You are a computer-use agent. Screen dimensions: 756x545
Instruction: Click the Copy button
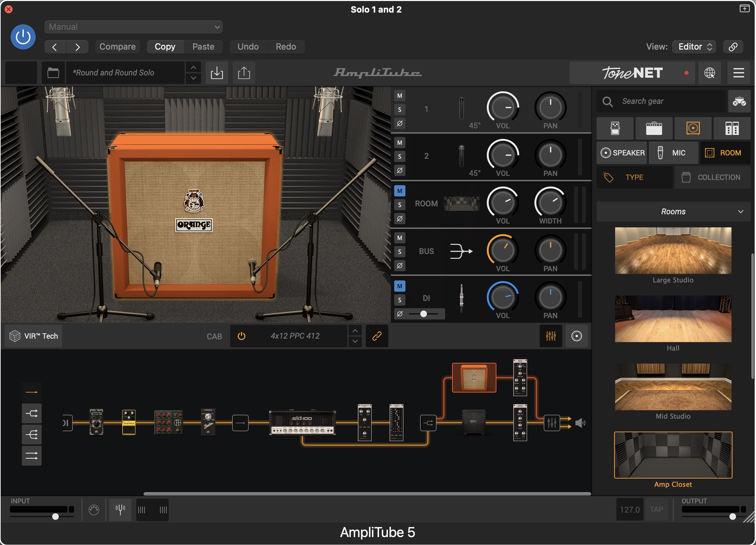(165, 47)
